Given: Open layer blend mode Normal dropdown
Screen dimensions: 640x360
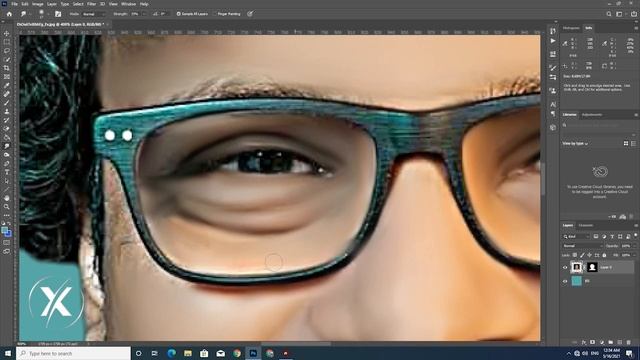Looking at the screenshot, I should (x=582, y=246).
